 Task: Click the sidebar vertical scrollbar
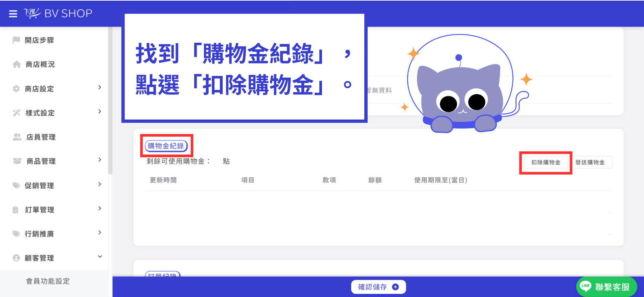pos(110,101)
